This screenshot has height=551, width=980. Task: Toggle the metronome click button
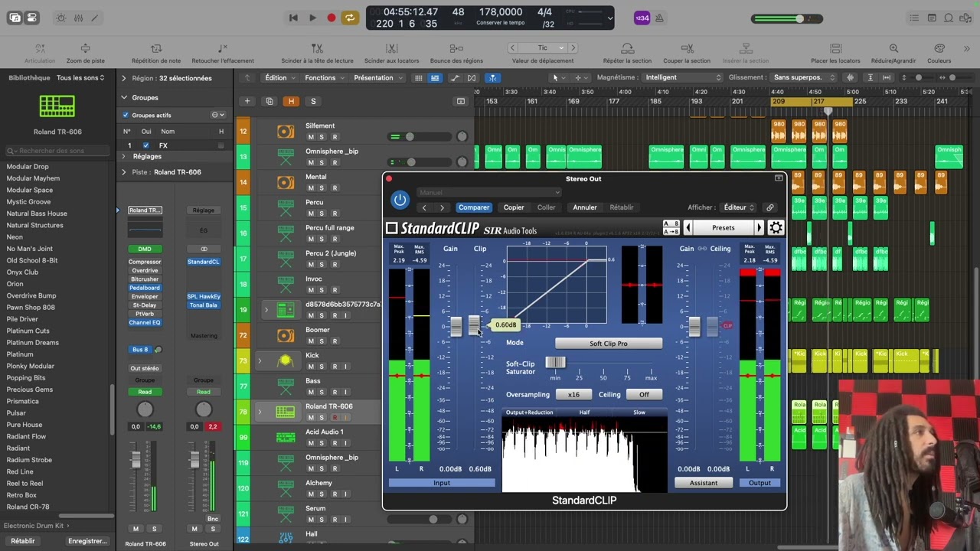659,18
